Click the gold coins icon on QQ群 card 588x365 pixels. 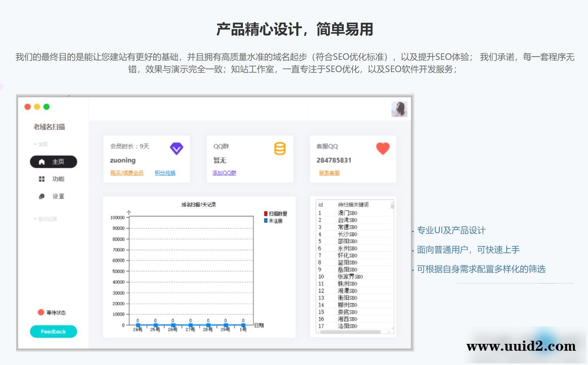click(279, 148)
